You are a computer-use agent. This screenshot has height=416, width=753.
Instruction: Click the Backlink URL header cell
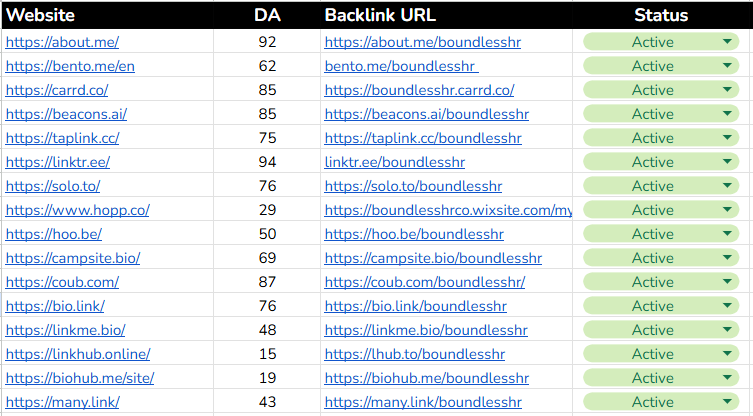tap(380, 15)
